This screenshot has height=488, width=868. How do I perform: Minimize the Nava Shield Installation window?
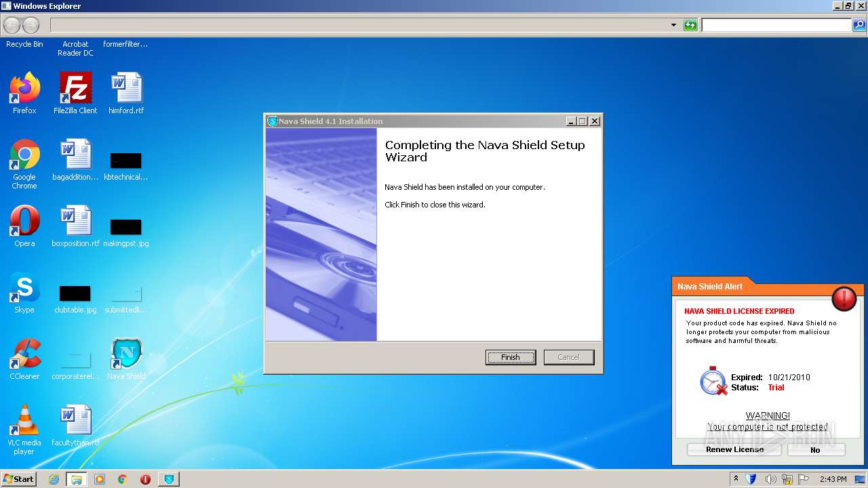pyautogui.click(x=571, y=121)
